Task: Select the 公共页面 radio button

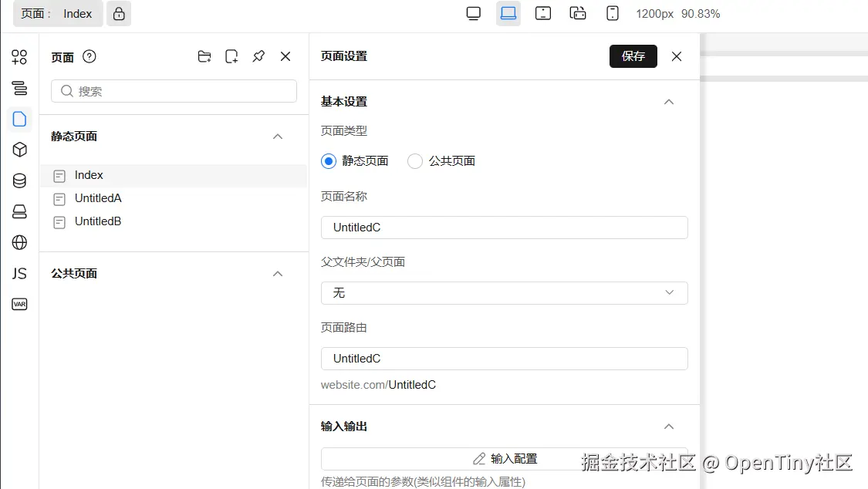Action: [x=414, y=161]
